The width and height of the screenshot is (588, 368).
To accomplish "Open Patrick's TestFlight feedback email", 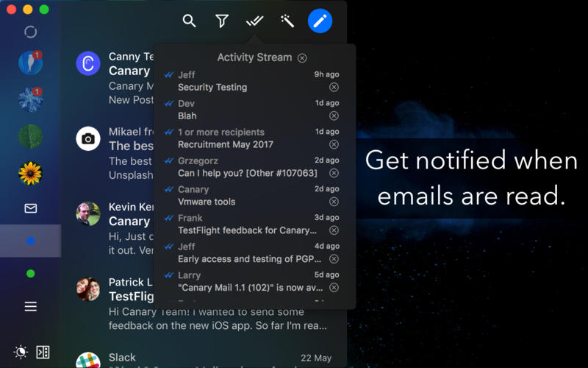I will click(x=204, y=304).
